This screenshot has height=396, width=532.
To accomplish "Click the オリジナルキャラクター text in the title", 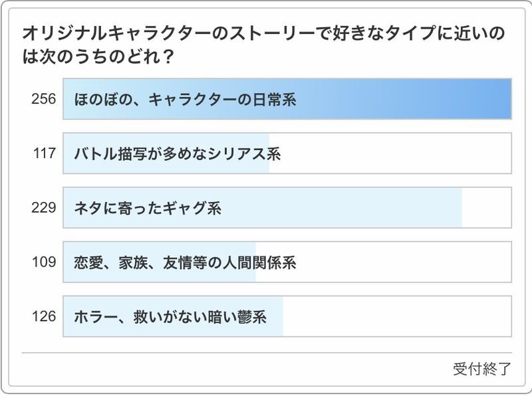I will tap(88, 32).
